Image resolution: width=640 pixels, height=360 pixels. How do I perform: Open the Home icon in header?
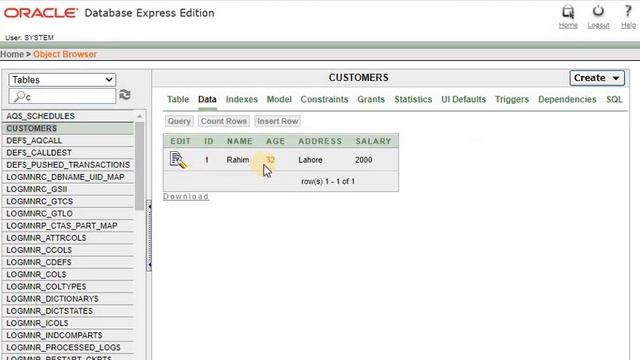[568, 11]
